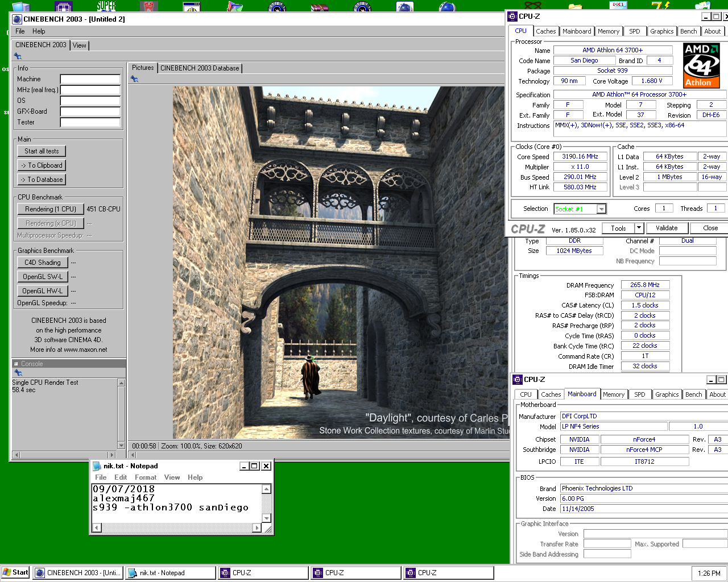Switch to CINEBENCH 2003 via taskbar button
This screenshot has width=728, height=582.
tap(77, 573)
